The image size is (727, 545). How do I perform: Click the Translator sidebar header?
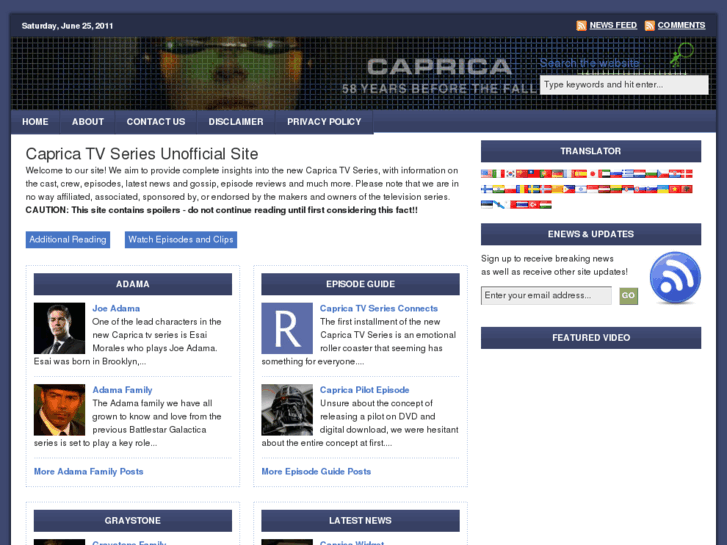pos(591,151)
